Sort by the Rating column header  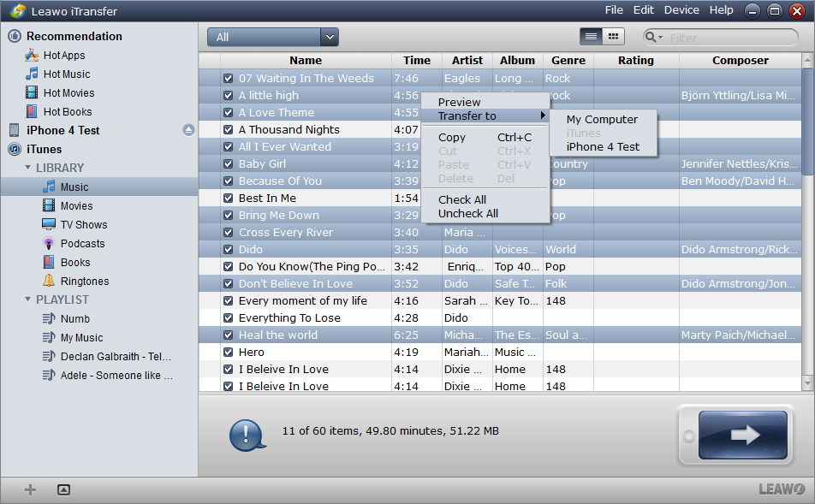[x=636, y=60]
